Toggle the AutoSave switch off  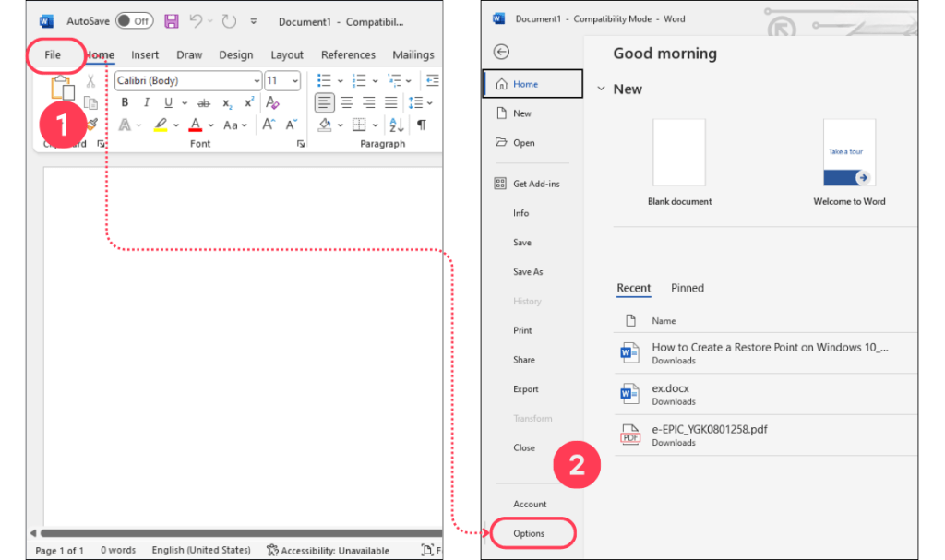[135, 20]
